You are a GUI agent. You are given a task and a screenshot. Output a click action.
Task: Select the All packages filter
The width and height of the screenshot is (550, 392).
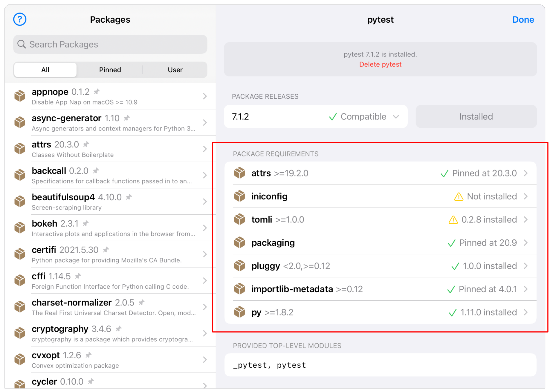coord(45,70)
